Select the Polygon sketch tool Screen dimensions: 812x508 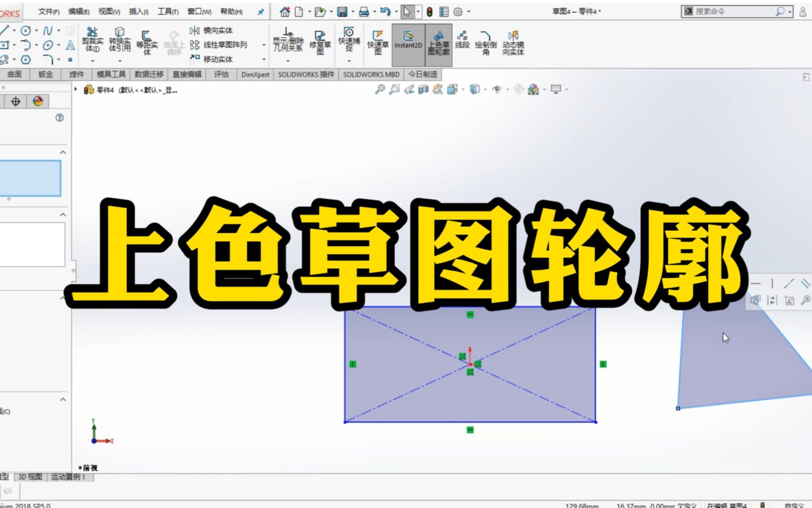point(26,59)
